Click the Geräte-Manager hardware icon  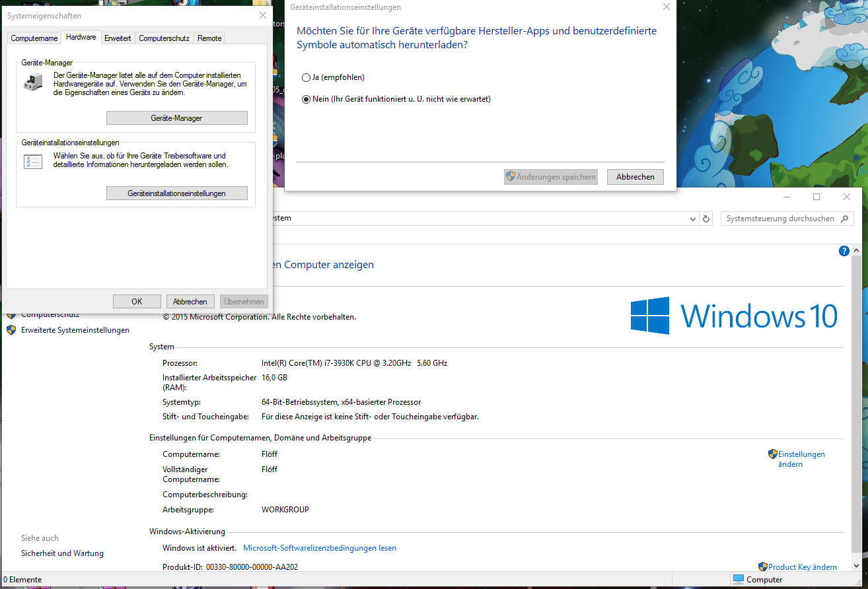[x=32, y=82]
